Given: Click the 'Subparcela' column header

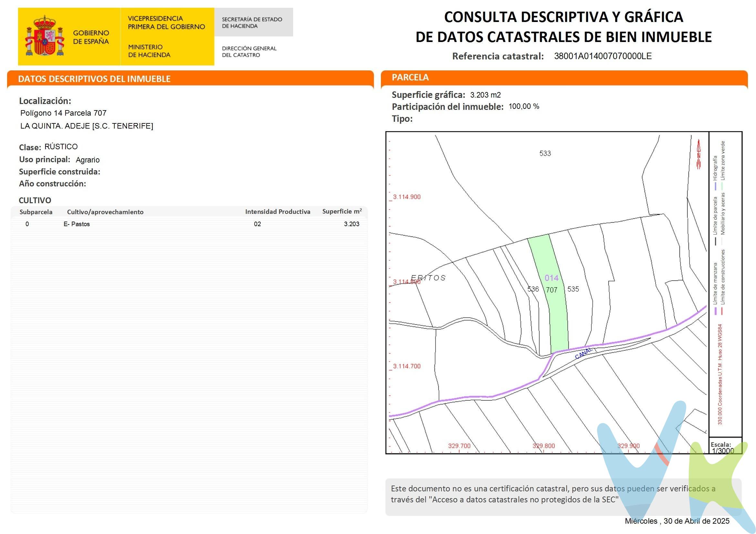Looking at the screenshot, I should (36, 212).
